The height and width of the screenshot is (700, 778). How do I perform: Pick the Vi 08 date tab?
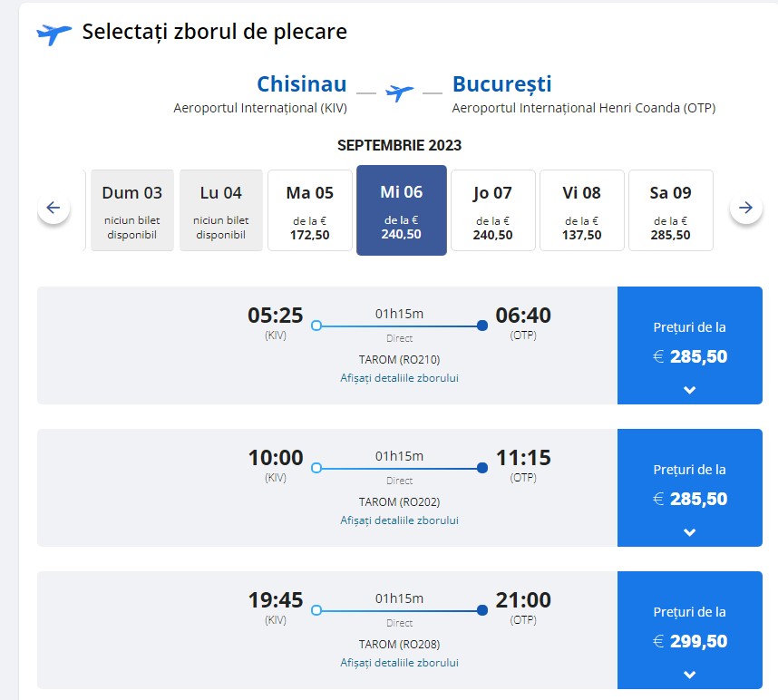[582, 209]
